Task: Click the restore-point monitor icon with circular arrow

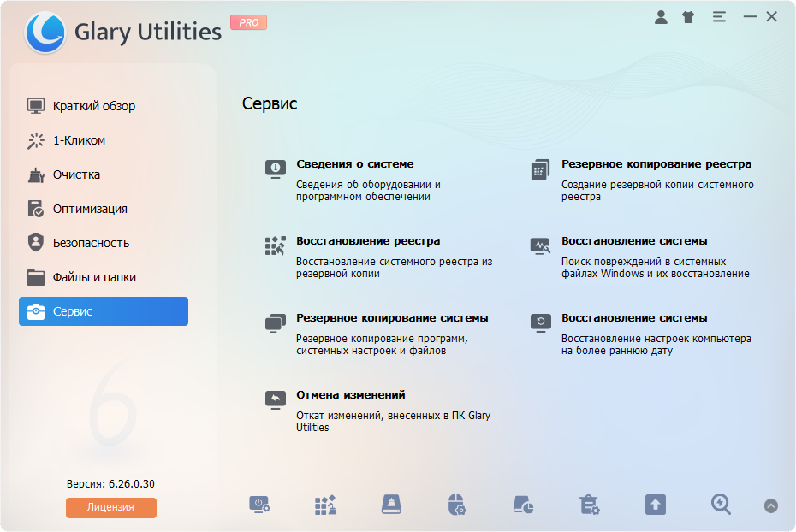Action: [540, 323]
